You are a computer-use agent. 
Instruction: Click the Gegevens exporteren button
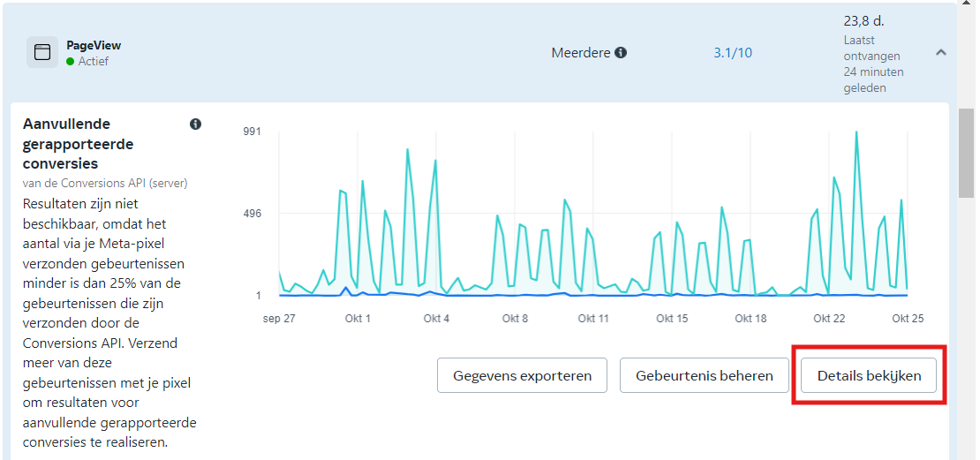tap(522, 375)
